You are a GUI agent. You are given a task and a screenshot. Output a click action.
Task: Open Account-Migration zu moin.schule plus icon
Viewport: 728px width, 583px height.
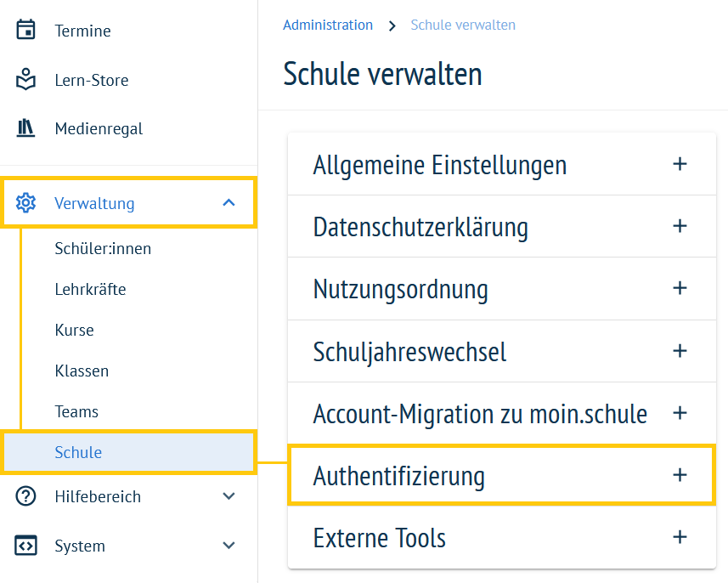(x=680, y=413)
